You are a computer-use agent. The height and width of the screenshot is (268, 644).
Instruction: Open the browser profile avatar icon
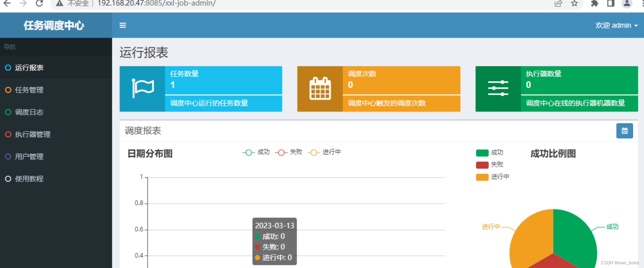627,3
